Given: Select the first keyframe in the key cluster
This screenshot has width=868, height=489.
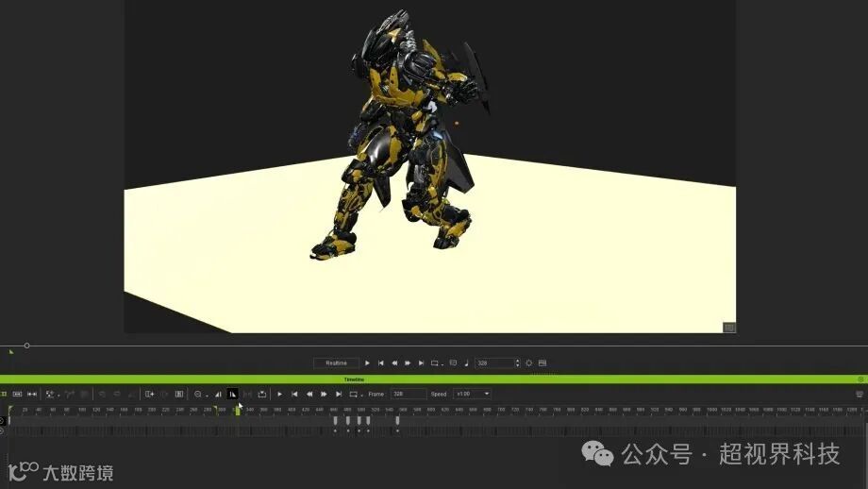Looking at the screenshot, I should coord(336,421).
